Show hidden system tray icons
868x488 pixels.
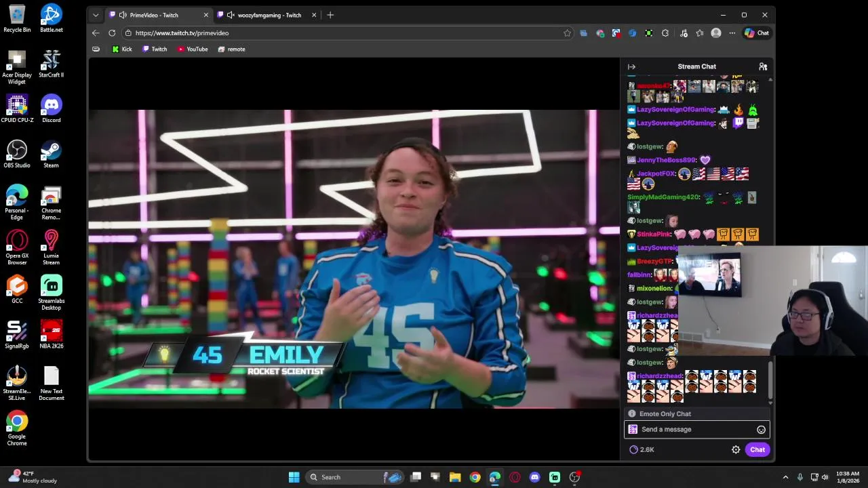click(x=785, y=477)
